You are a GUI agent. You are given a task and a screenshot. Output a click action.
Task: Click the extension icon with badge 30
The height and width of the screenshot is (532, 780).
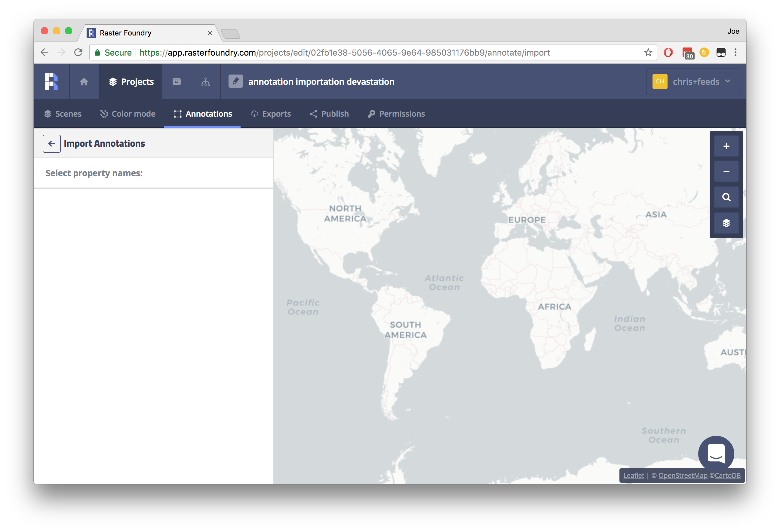687,53
